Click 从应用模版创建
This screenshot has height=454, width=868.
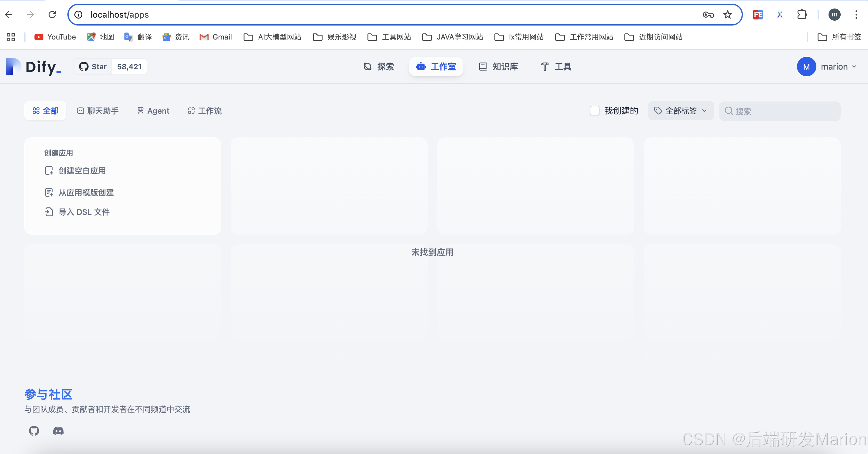click(x=86, y=192)
